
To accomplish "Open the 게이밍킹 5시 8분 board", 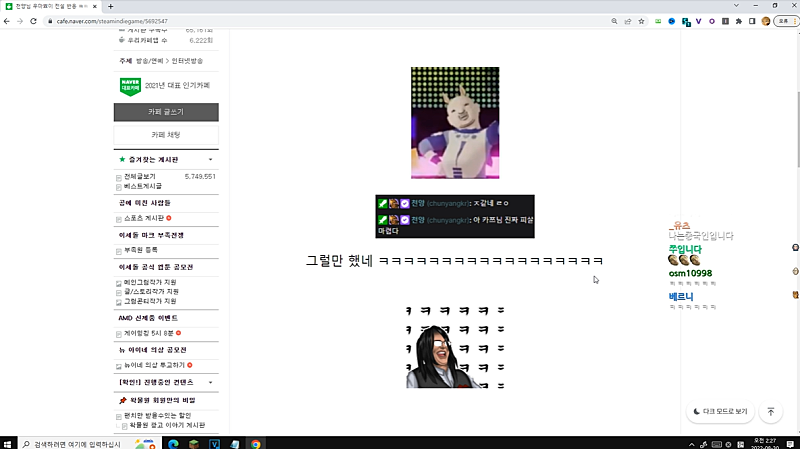I will (x=148, y=333).
